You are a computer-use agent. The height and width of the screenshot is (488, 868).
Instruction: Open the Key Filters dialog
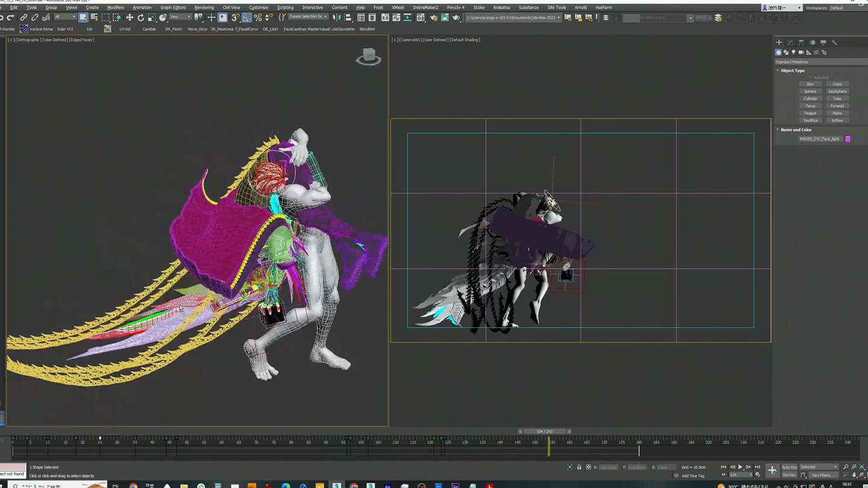click(x=823, y=475)
